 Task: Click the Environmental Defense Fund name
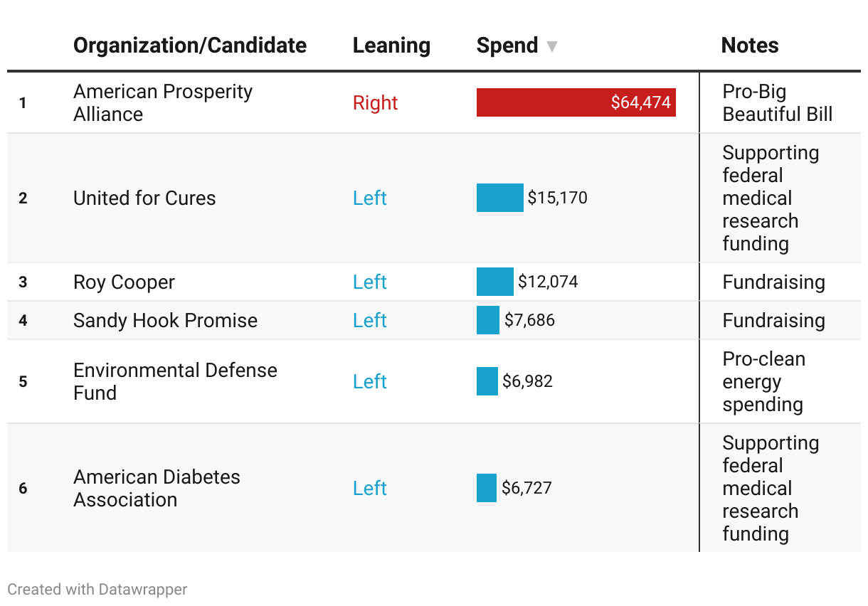[x=175, y=381]
